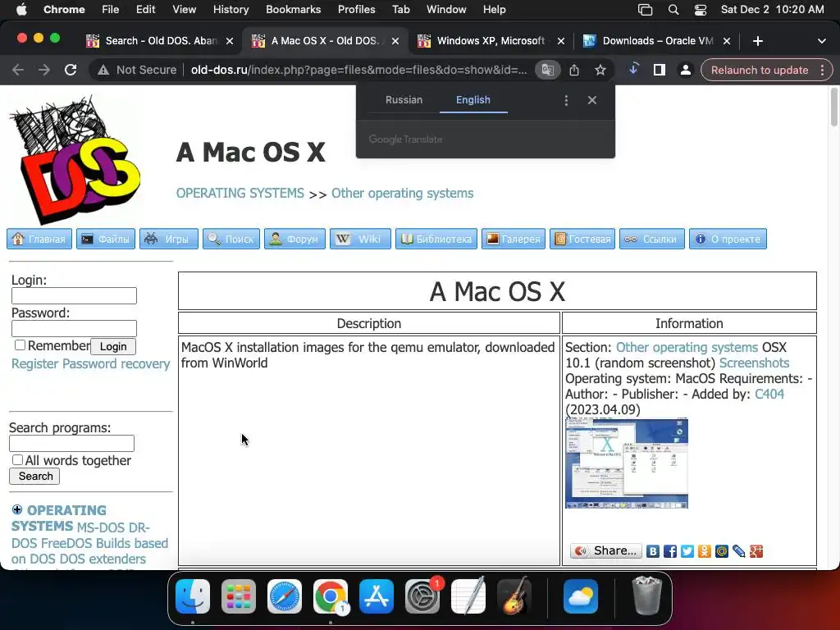Screen dimensions: 840x630
Task: Reload the current page
Action: click(71, 70)
